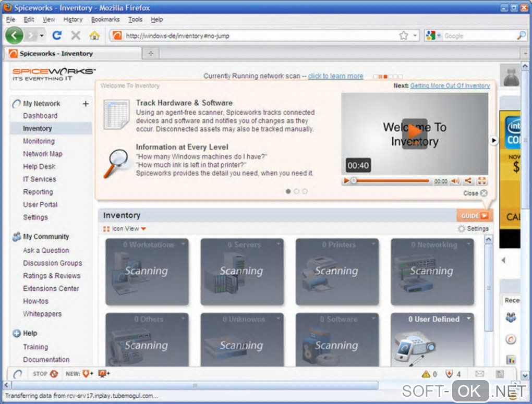
Task: Open Network Map in sidebar
Action: [42, 154]
